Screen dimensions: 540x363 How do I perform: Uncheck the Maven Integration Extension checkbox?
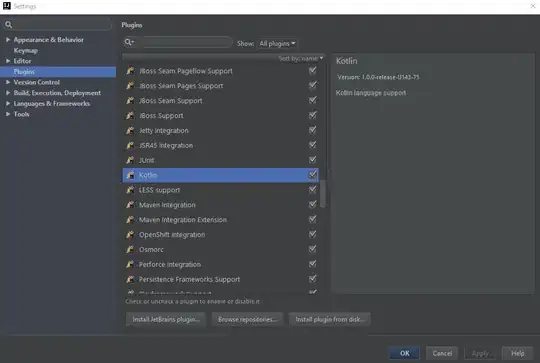(312, 219)
